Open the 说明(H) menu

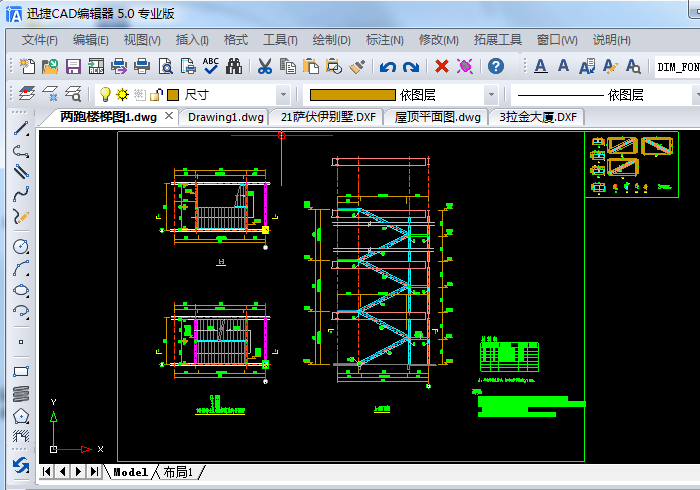point(612,40)
